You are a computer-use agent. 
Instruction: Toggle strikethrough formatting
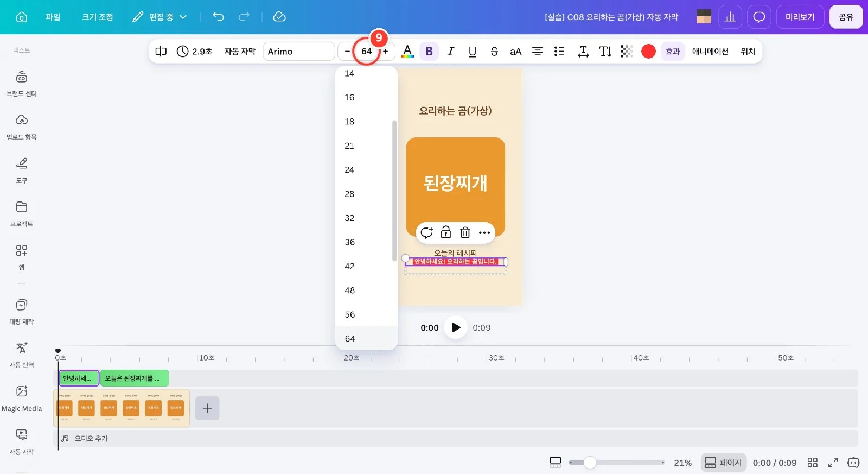pos(494,52)
